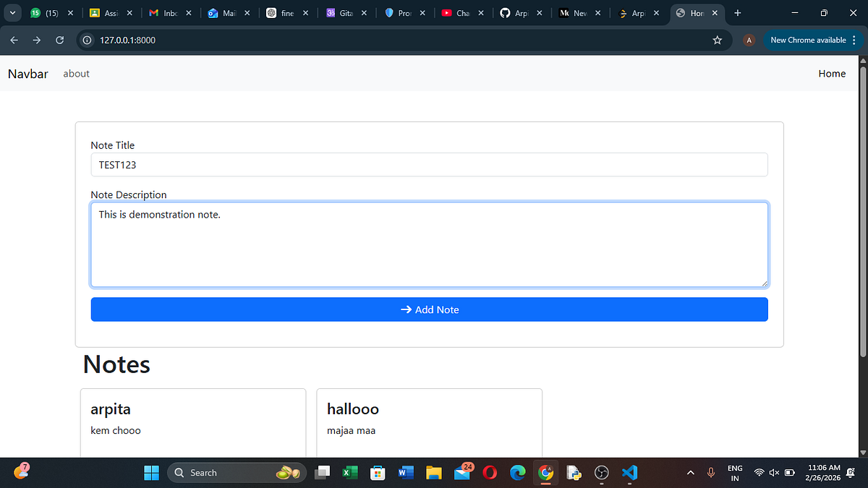Click the battery icon in the system tray
The height and width of the screenshot is (488, 868).
pyautogui.click(x=790, y=473)
